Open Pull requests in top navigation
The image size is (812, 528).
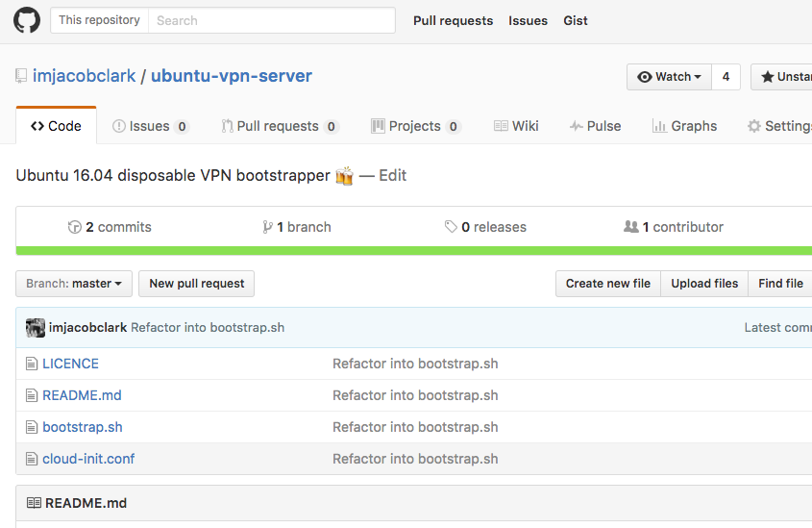coord(454,21)
